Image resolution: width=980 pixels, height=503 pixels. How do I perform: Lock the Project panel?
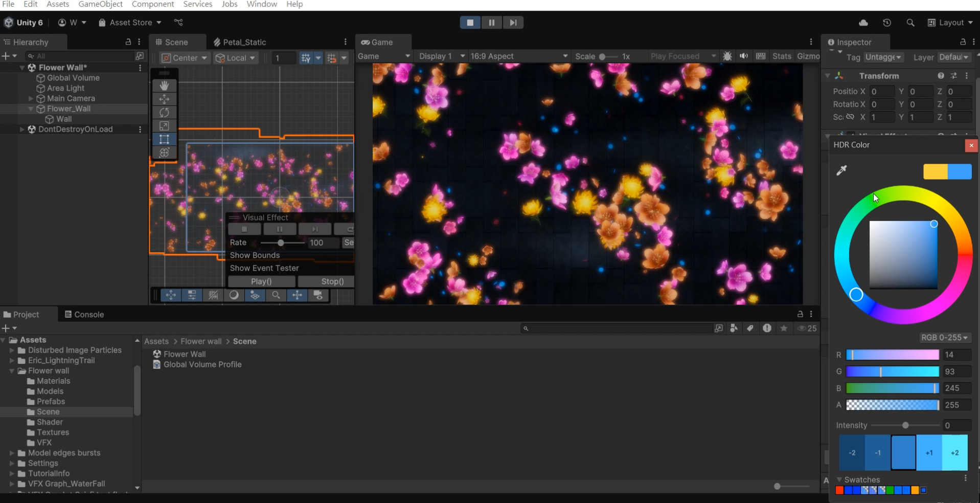(x=800, y=314)
